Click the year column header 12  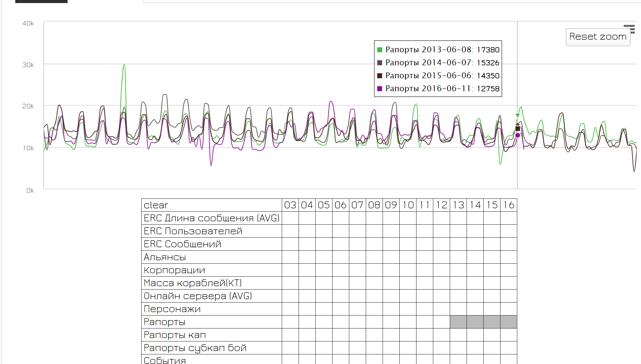(441, 205)
